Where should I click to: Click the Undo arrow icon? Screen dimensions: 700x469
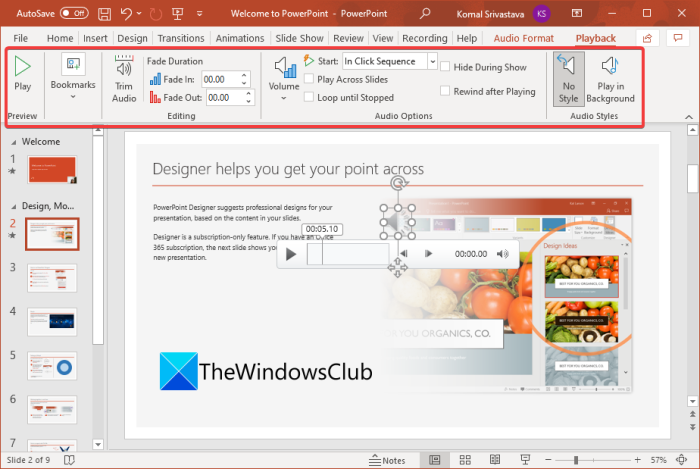[x=126, y=14]
